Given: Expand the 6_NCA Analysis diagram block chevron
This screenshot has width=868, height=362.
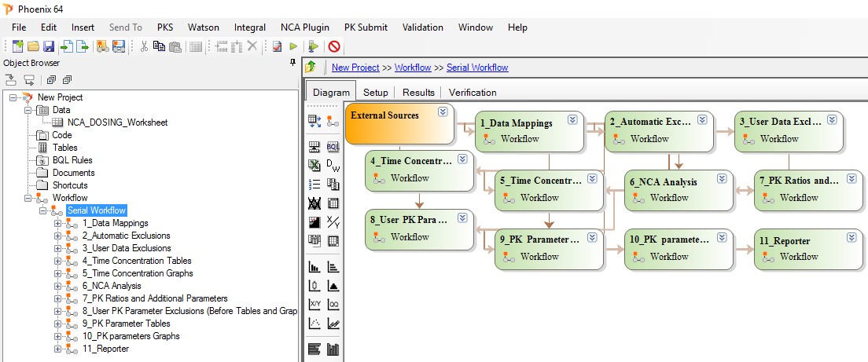Looking at the screenshot, I should [722, 178].
